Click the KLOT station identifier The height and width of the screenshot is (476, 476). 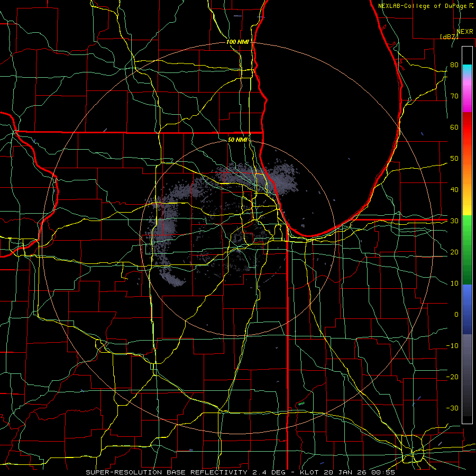click(x=309, y=472)
